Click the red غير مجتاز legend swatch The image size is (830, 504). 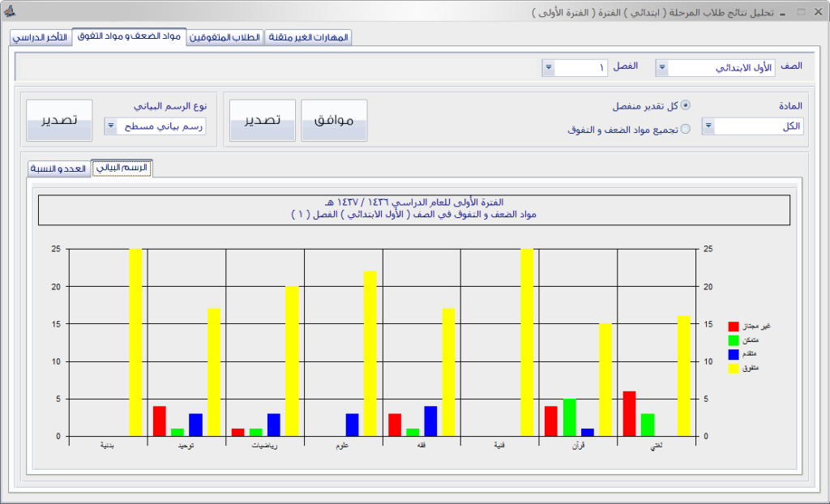tap(733, 326)
